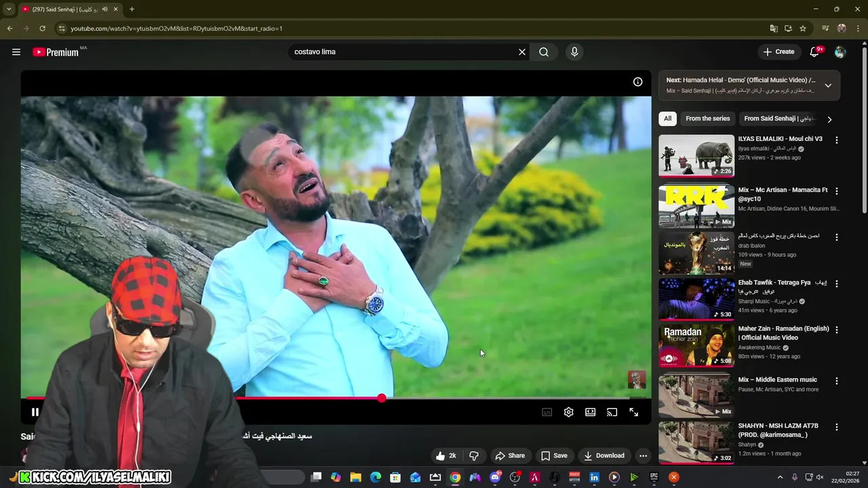Open the World Cup 14:14 video thumbnail
Viewport: 868px width, 488px height.
click(696, 253)
